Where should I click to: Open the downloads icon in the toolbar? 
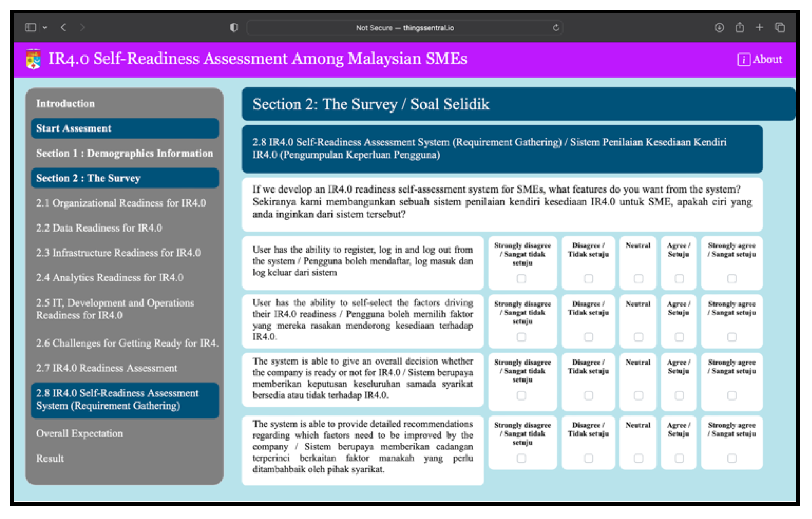click(x=719, y=28)
